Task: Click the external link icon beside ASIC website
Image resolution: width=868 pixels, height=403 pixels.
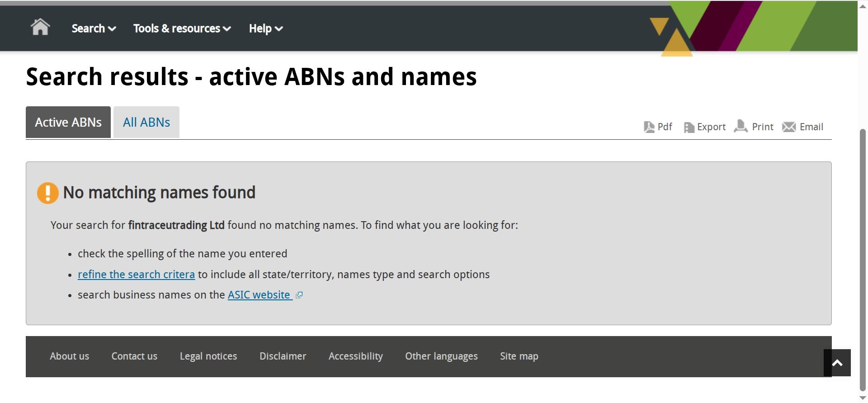Action: (299, 295)
